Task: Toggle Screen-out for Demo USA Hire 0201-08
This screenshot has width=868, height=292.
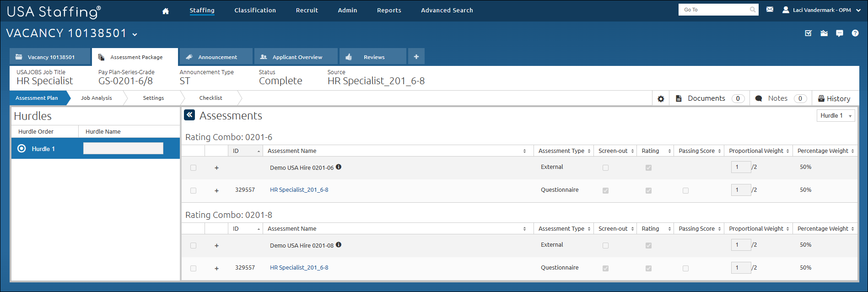Action: (605, 246)
